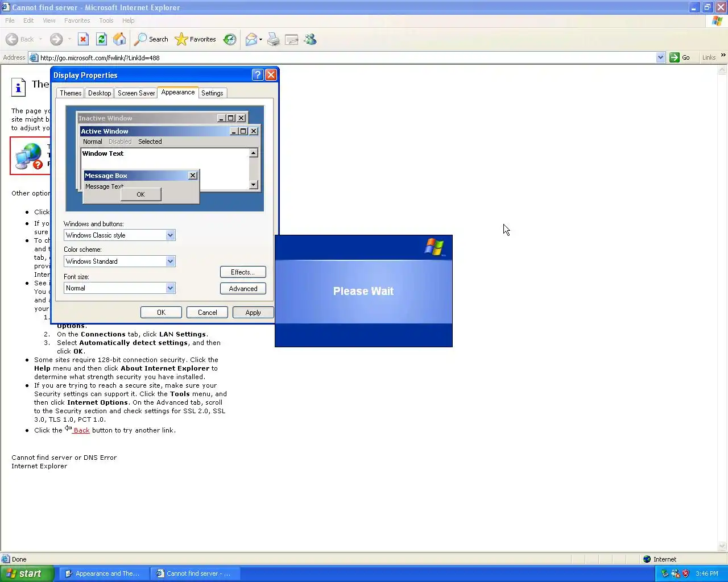Image resolution: width=728 pixels, height=582 pixels.
Task: Open the History toolbar icon
Action: [230, 39]
